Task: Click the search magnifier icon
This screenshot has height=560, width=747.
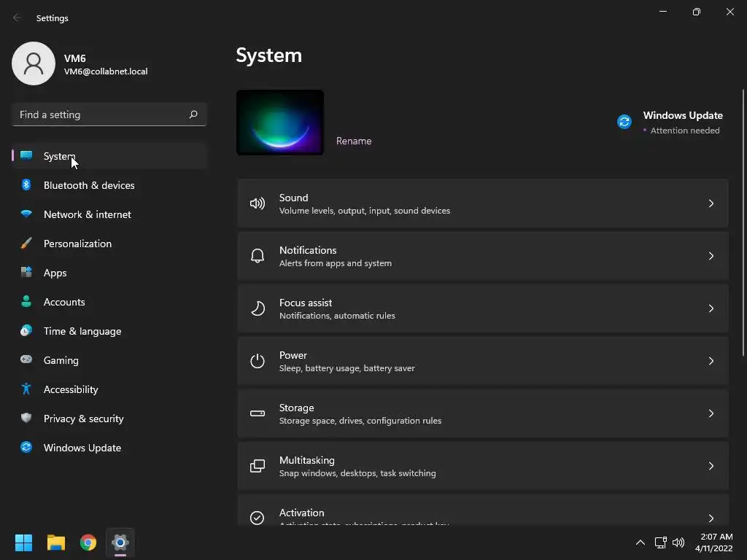Action: click(193, 114)
